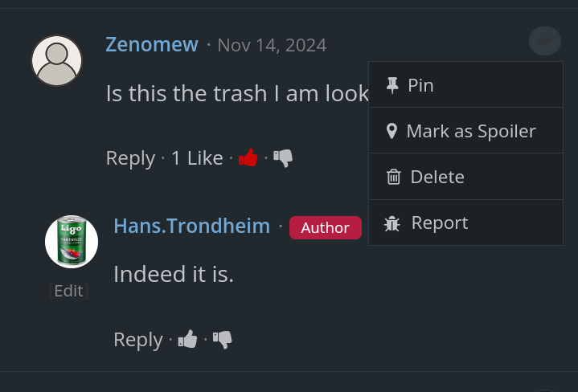
Task: Click Zenomew's default avatar picture
Action: 57,61
